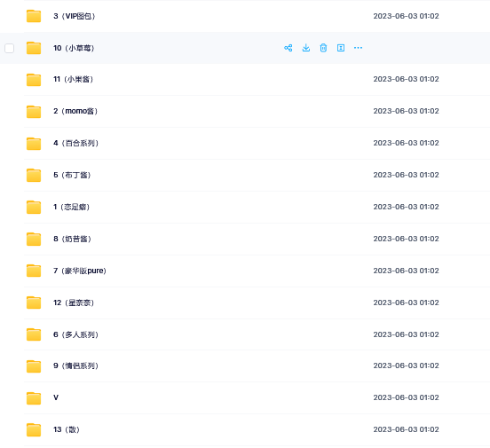Open the three-dot more options menu
Viewport: 490px width, 448px height.
click(x=358, y=48)
